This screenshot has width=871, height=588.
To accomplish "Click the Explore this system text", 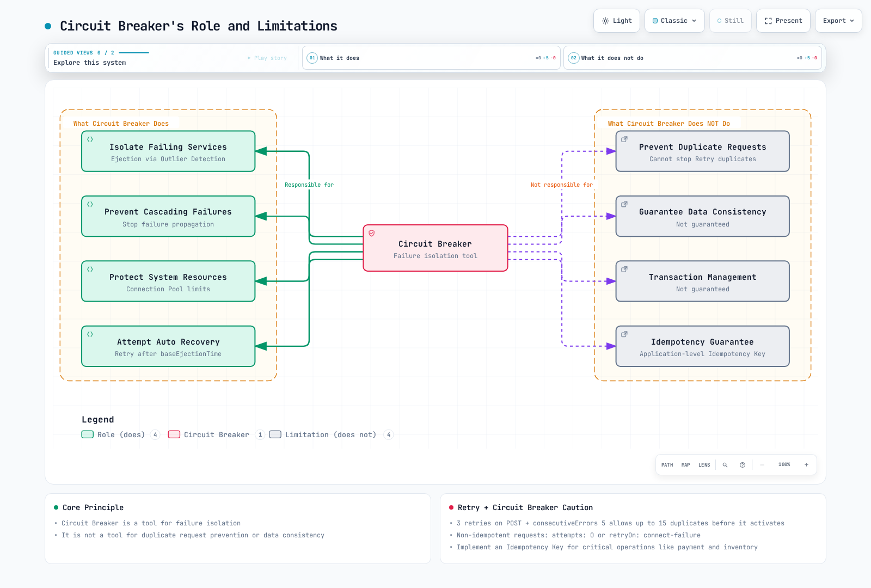I will 90,63.
